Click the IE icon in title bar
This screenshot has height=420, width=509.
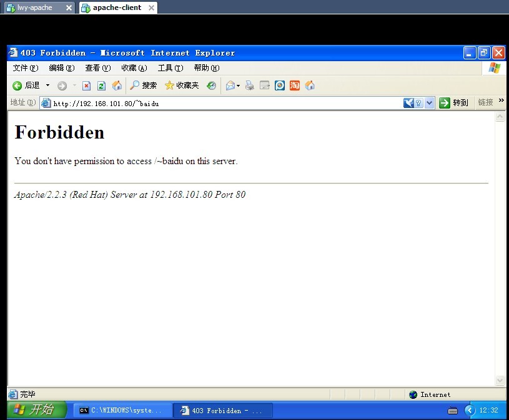click(x=13, y=52)
